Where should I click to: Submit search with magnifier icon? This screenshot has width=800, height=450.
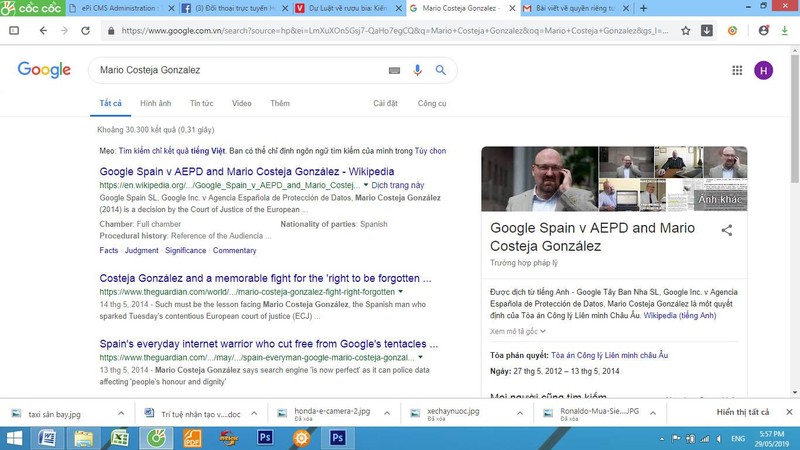(441, 70)
